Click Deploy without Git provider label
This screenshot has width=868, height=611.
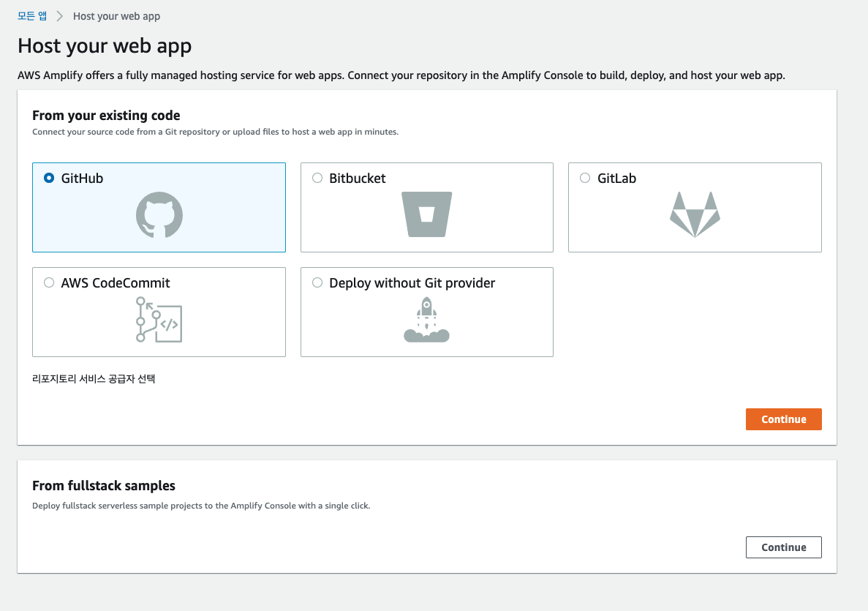click(x=412, y=283)
